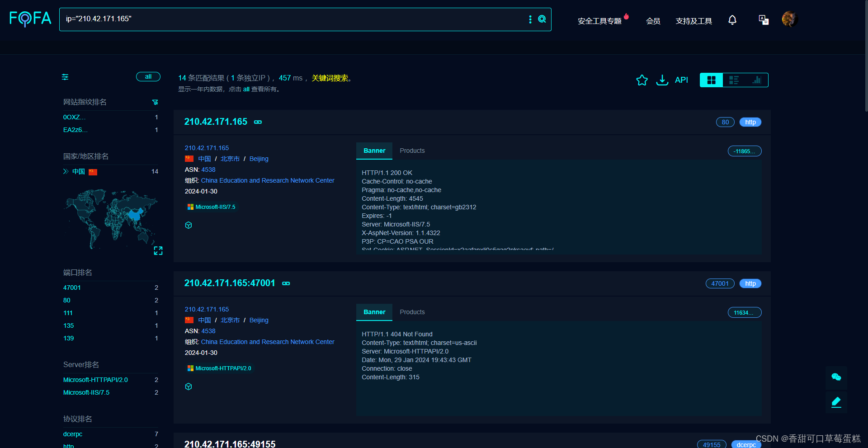Open the 210.42.171.165 result title
Screen dimensions: 868x448
pos(216,122)
